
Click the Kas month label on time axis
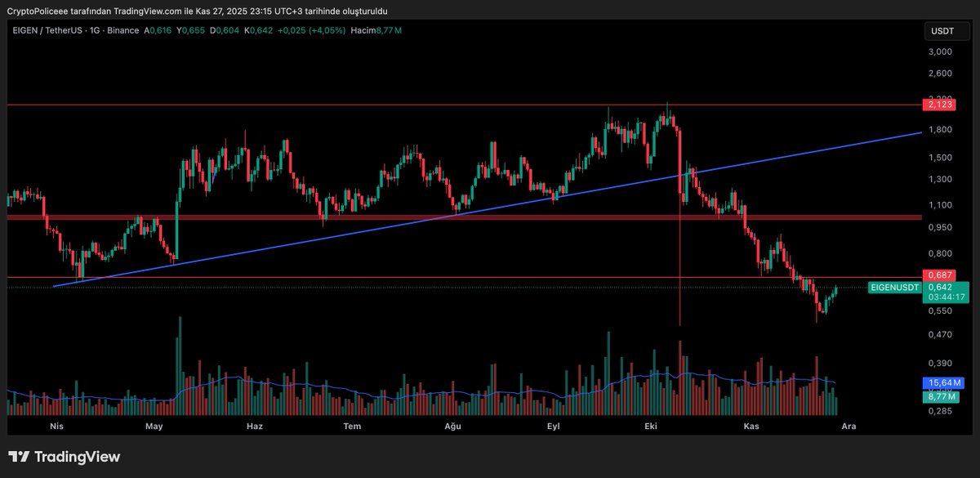752,427
